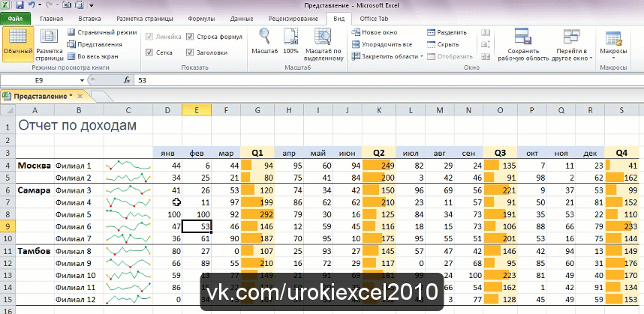The width and height of the screenshot is (644, 314).
Task: Click the Select All corner of the sheet
Action: coord(8,110)
